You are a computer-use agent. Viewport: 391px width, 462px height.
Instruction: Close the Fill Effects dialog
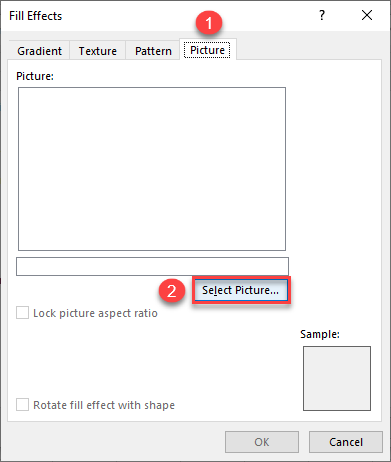point(367,15)
